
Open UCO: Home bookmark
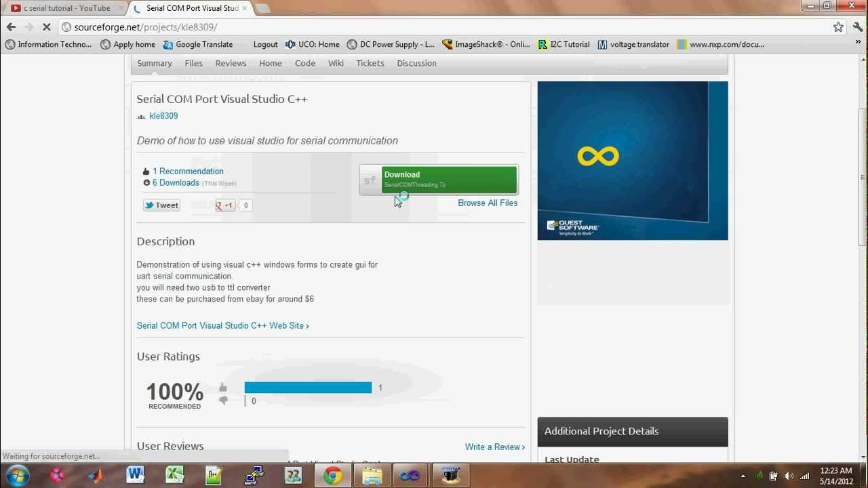click(313, 44)
